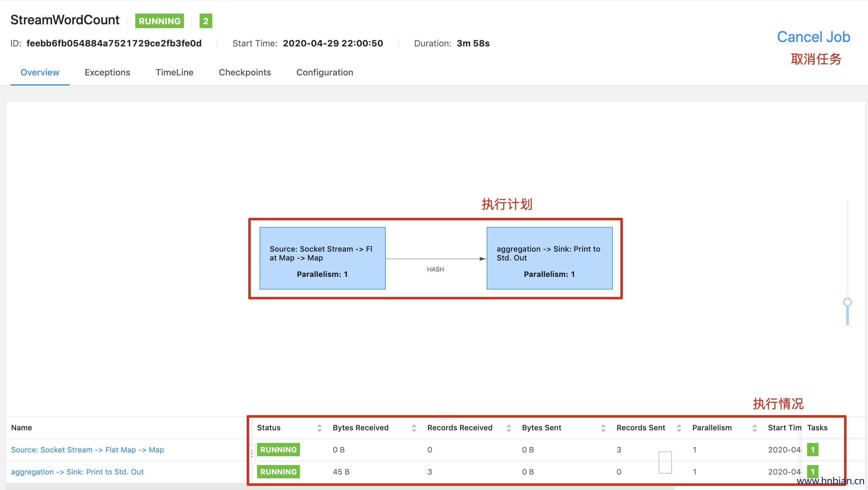
Task: Click the graph zoom slider handle
Action: point(847,302)
